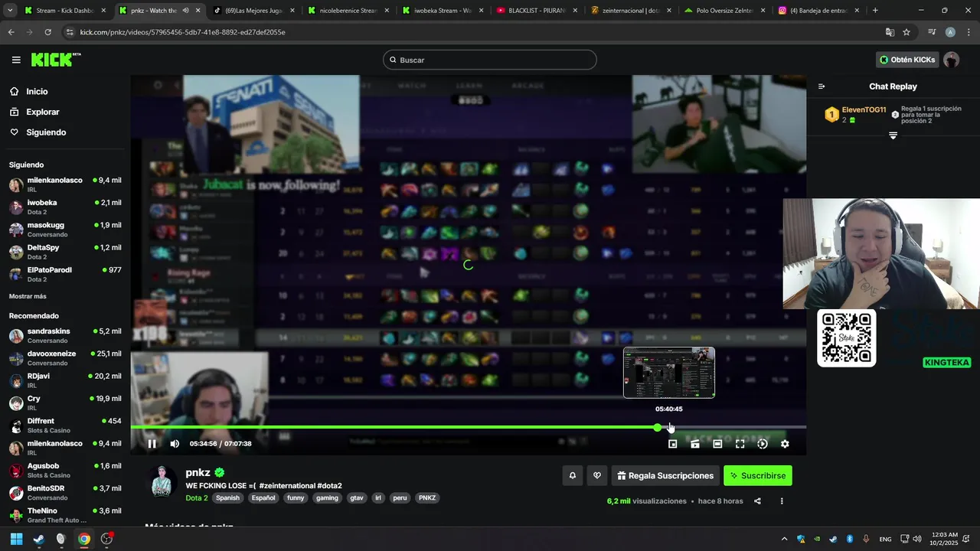
Task: Open Chrome three-dot menu
Action: [968, 32]
